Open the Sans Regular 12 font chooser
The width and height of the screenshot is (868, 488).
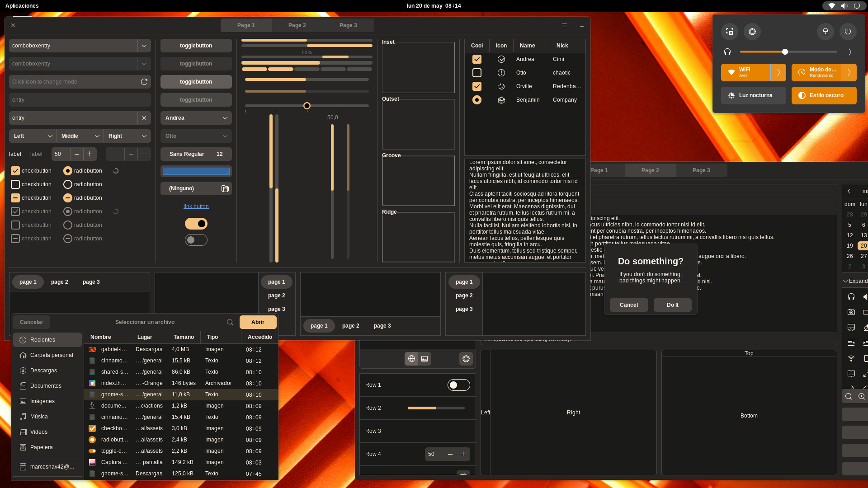click(196, 154)
